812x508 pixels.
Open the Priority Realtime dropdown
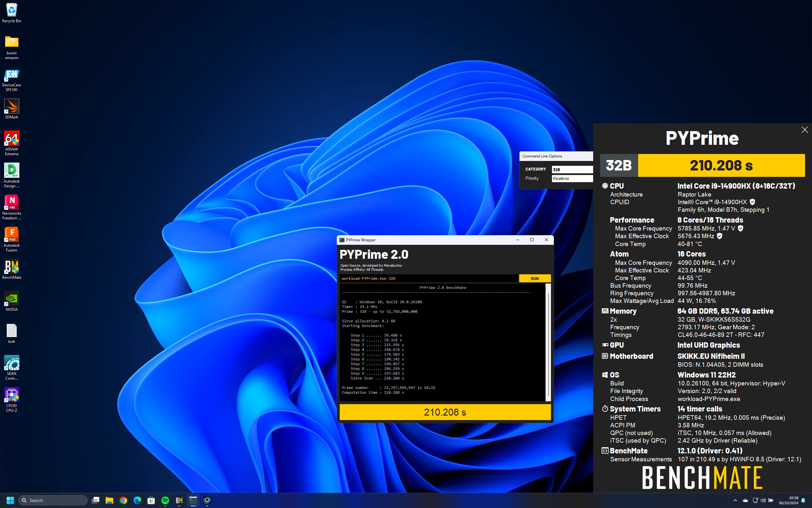[573, 179]
